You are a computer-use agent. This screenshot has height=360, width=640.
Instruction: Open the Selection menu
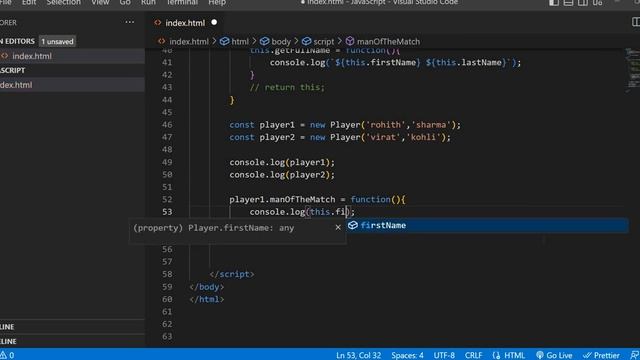63,2
